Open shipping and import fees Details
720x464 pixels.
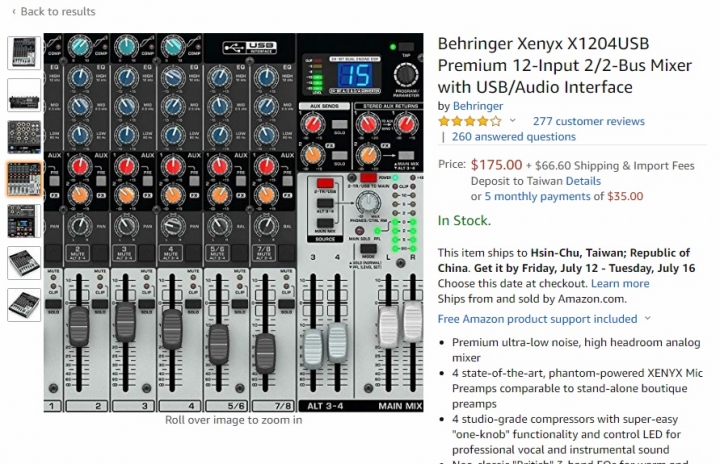583,181
